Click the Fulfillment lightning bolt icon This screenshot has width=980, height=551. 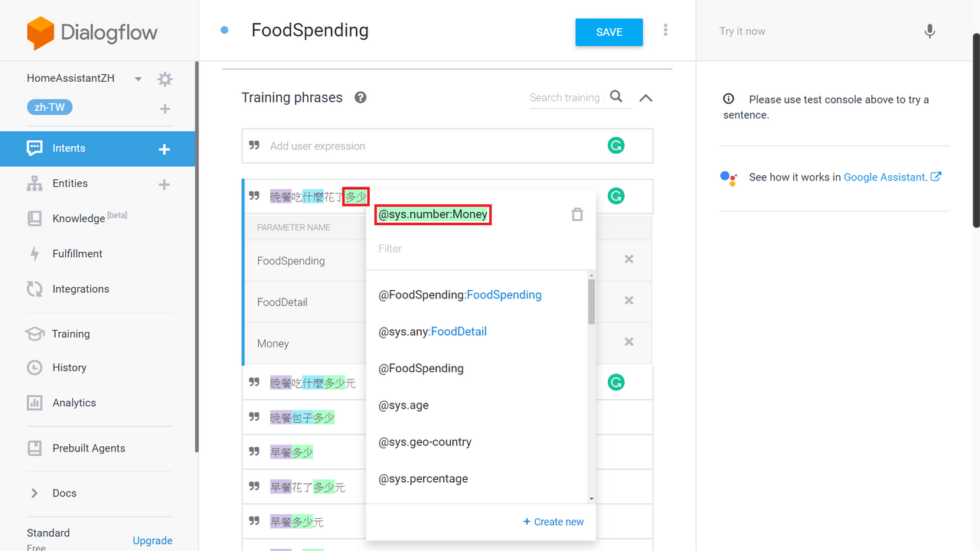tap(34, 254)
